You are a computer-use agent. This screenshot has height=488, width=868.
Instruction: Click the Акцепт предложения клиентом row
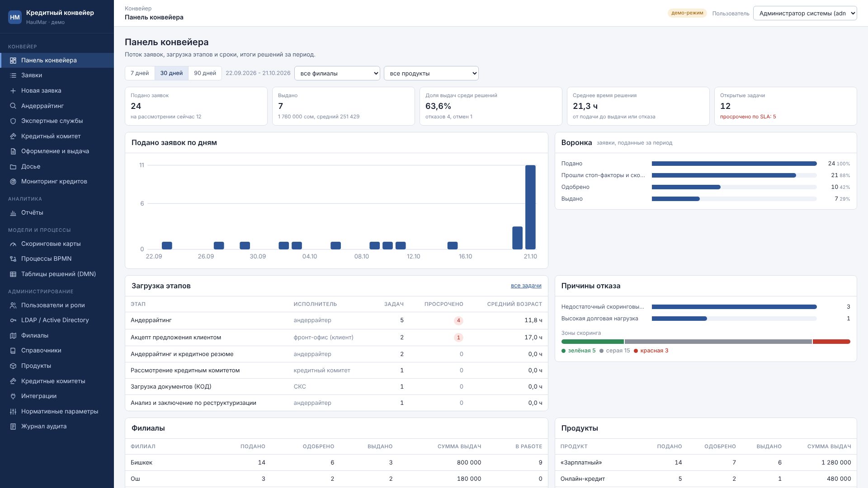coord(336,338)
